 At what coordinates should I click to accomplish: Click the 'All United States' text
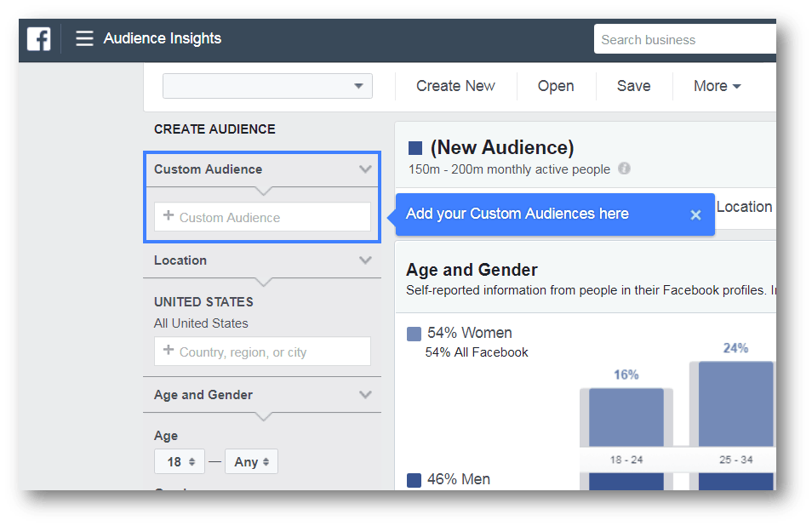201,323
